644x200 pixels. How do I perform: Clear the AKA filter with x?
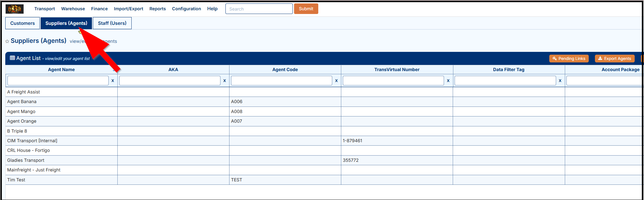point(224,81)
